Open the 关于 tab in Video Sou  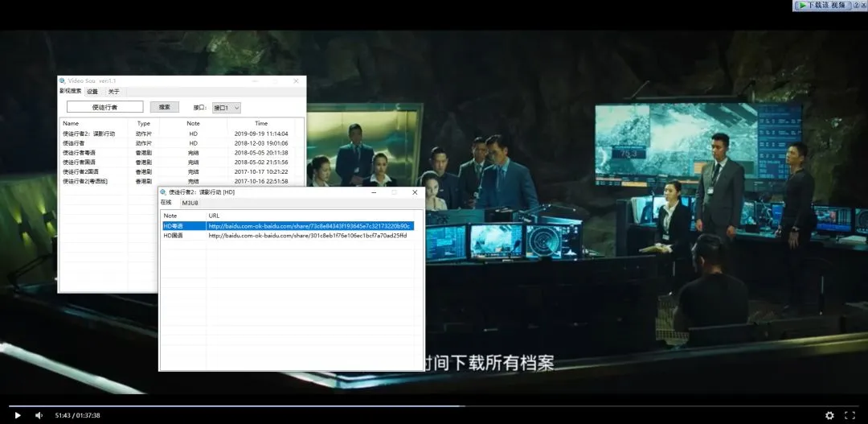(113, 92)
